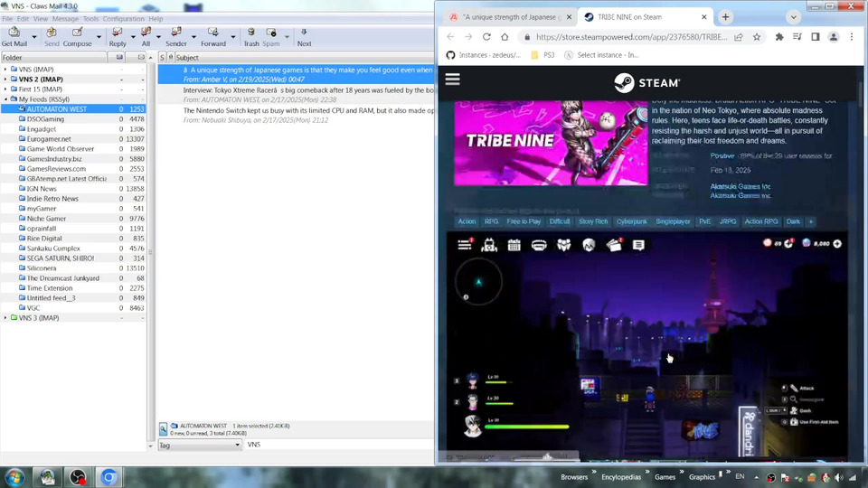Open the browser profile icon
This screenshot has height=488, width=868.
pyautogui.click(x=833, y=37)
